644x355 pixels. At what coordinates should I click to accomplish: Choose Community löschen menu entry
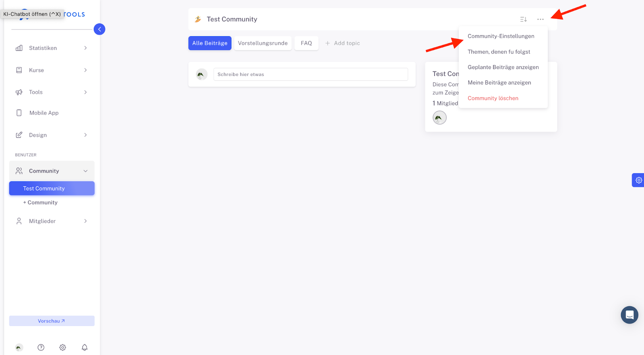[x=493, y=98]
